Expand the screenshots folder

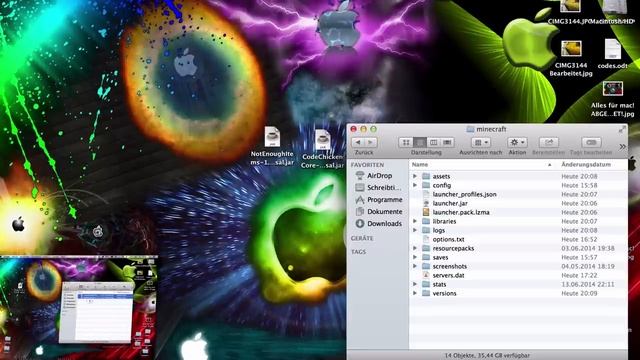[415, 266]
